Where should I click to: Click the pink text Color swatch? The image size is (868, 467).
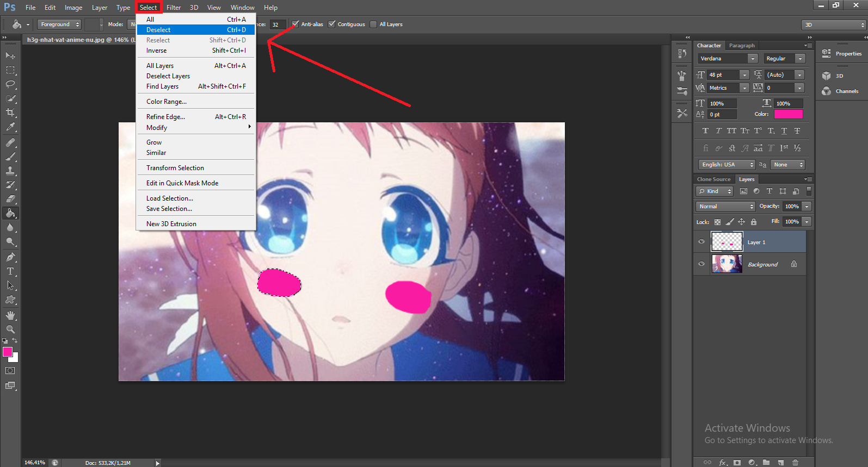[788, 114]
